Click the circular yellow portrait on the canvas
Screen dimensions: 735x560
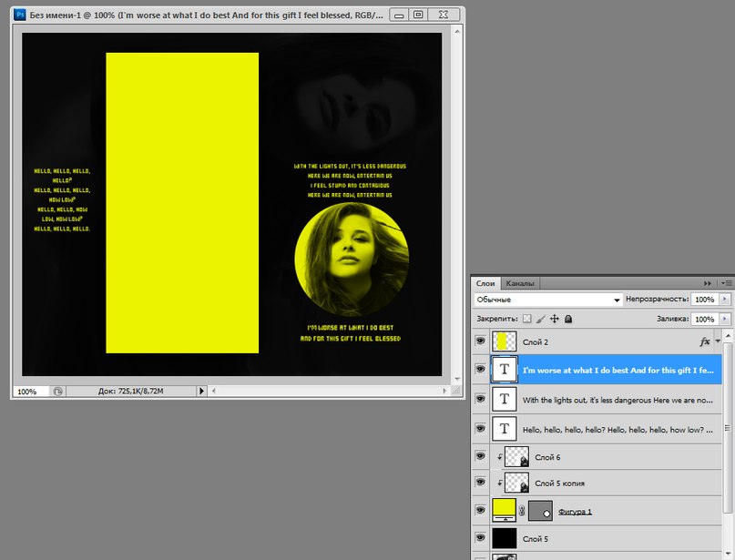pyautogui.click(x=352, y=260)
